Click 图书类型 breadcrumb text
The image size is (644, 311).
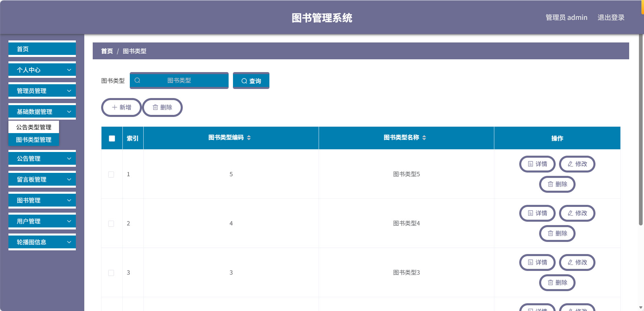click(135, 51)
